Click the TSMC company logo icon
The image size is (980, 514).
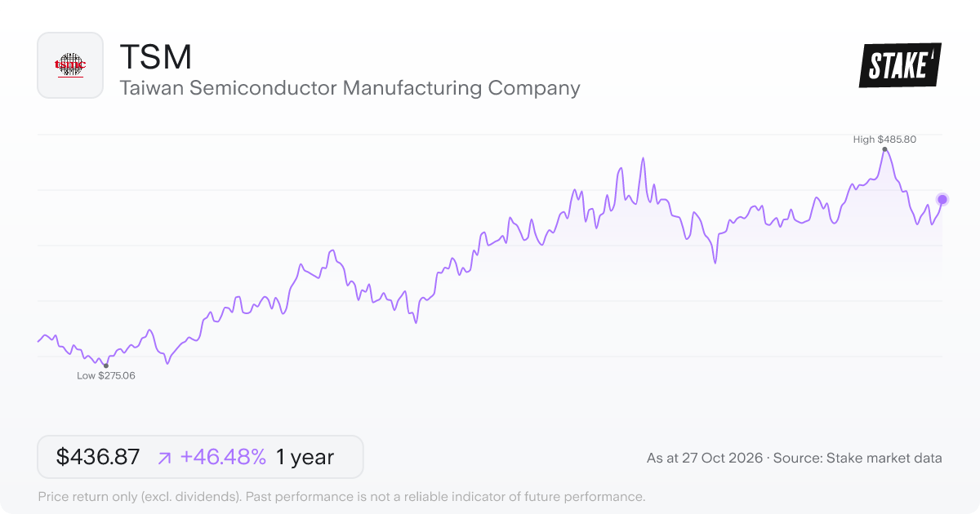70,65
